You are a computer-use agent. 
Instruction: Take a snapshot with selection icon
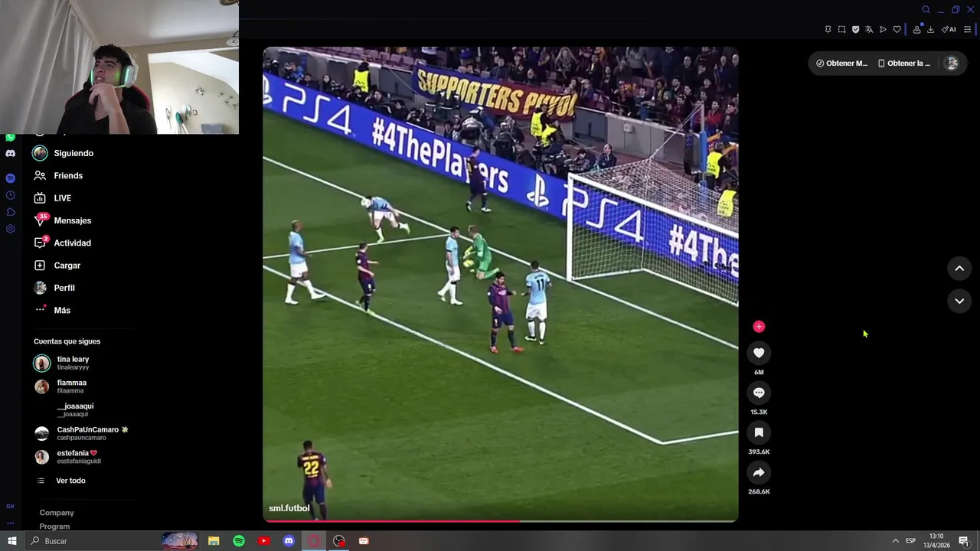pos(841,30)
